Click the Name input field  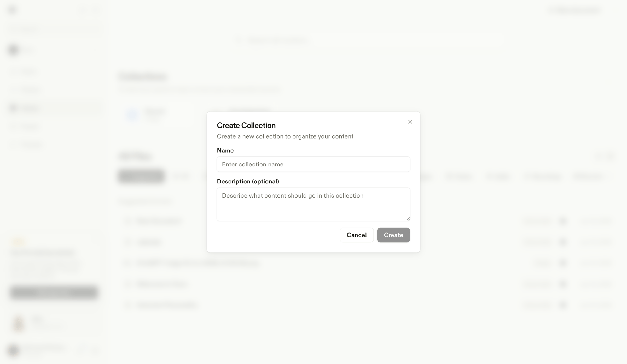click(313, 164)
